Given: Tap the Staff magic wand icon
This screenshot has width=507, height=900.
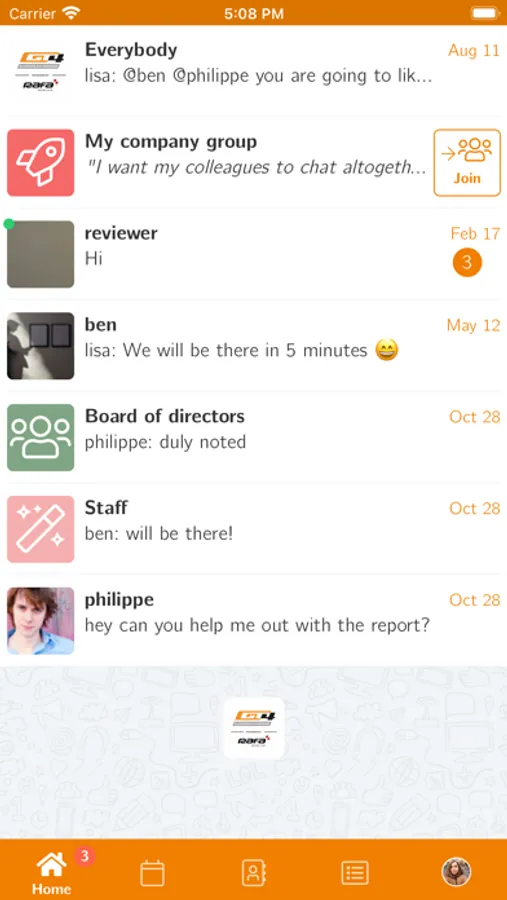Looking at the screenshot, I should [40, 529].
